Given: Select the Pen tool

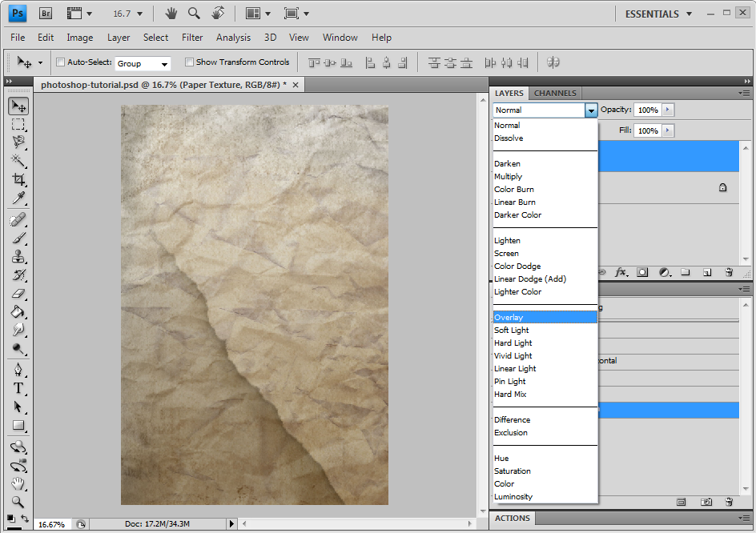Looking at the screenshot, I should [x=18, y=370].
